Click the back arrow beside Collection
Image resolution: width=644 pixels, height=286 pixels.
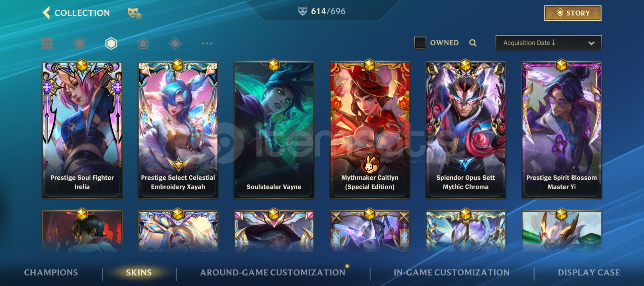click(46, 13)
